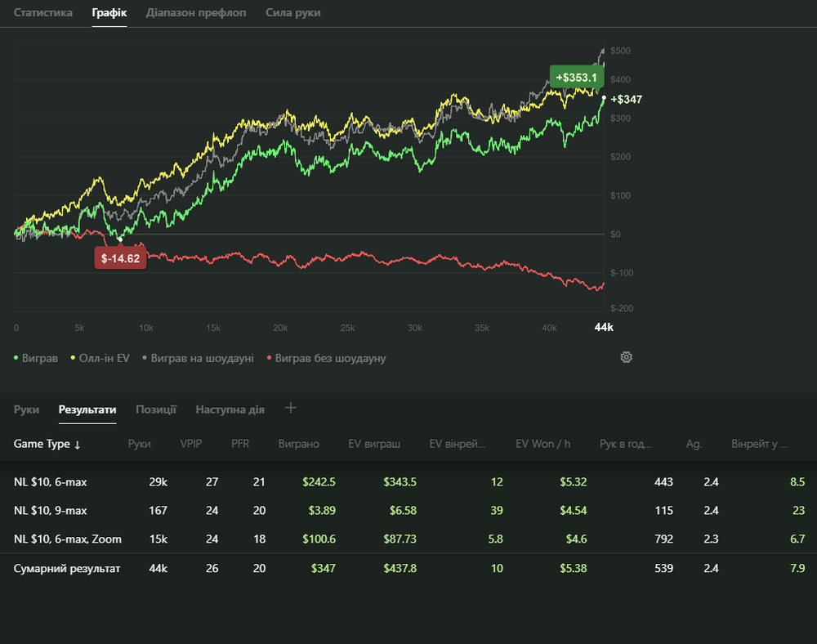817x644 pixels.
Task: Open the Сила руки tab
Action: coord(292,13)
